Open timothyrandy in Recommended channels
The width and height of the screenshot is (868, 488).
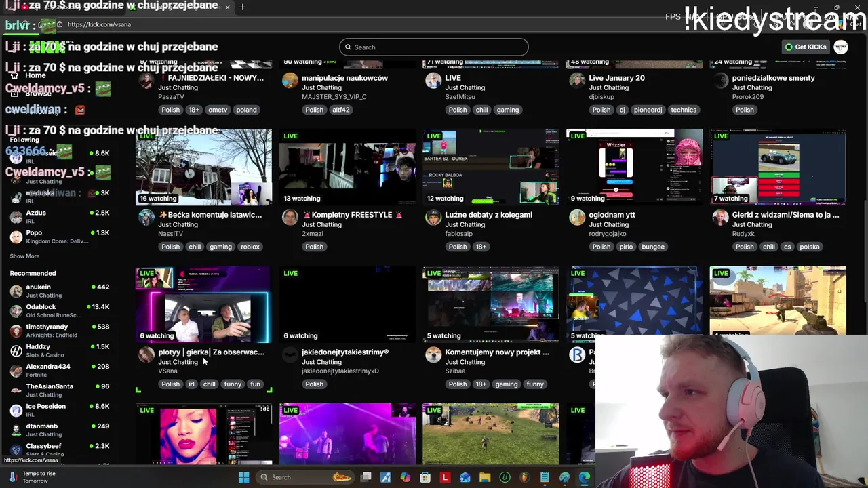(x=60, y=331)
